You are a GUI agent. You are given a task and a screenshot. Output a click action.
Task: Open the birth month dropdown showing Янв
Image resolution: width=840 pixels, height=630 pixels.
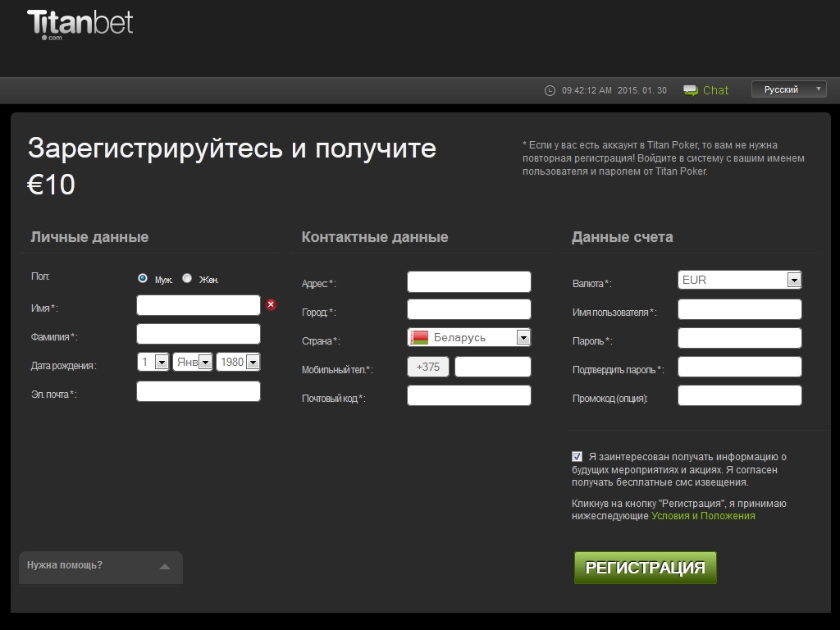tap(193, 362)
